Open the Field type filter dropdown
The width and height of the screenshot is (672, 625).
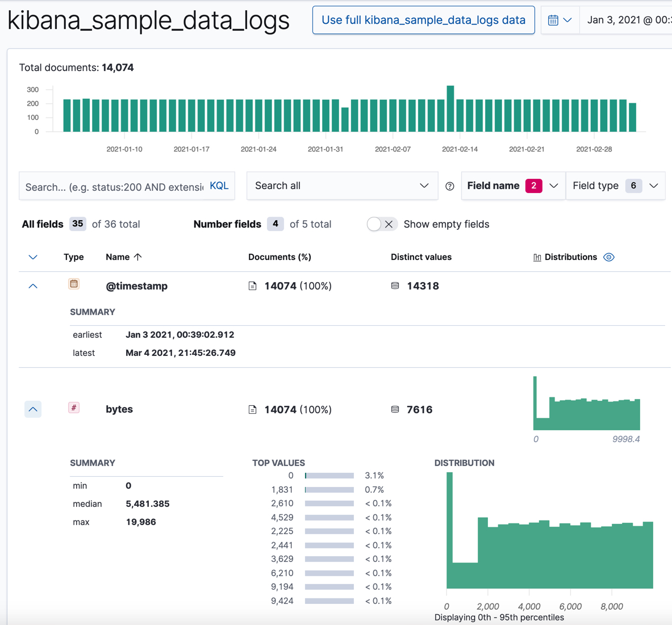click(616, 186)
